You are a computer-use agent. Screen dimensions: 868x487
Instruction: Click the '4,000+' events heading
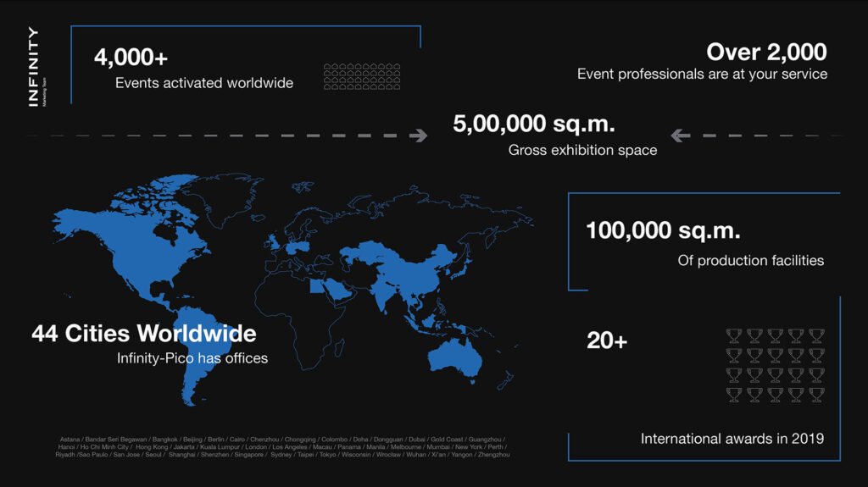point(131,58)
